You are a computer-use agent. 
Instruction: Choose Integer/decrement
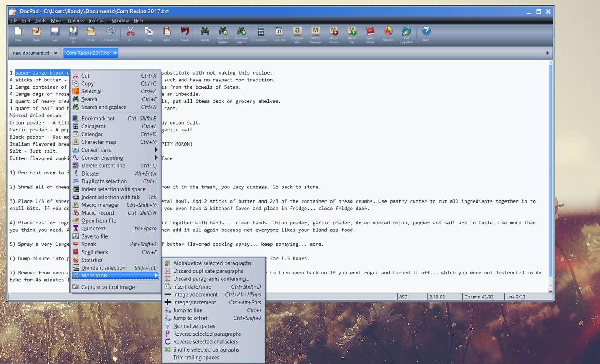(x=213, y=295)
